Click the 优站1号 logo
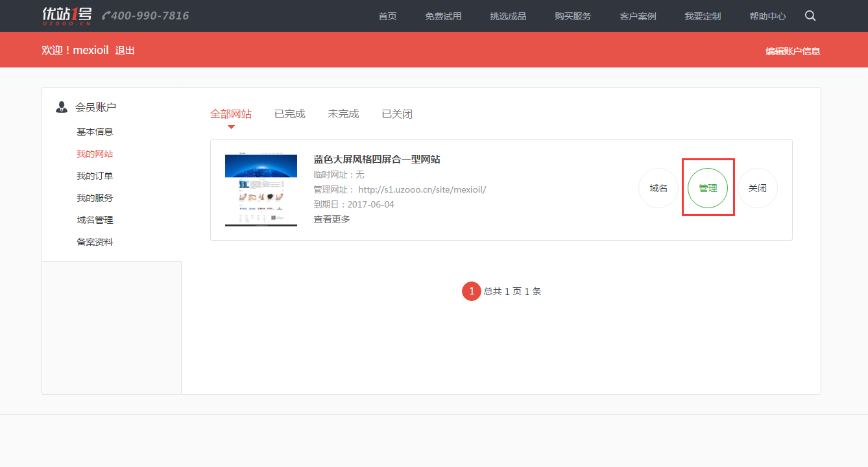This screenshot has height=467, width=868. tap(67, 15)
